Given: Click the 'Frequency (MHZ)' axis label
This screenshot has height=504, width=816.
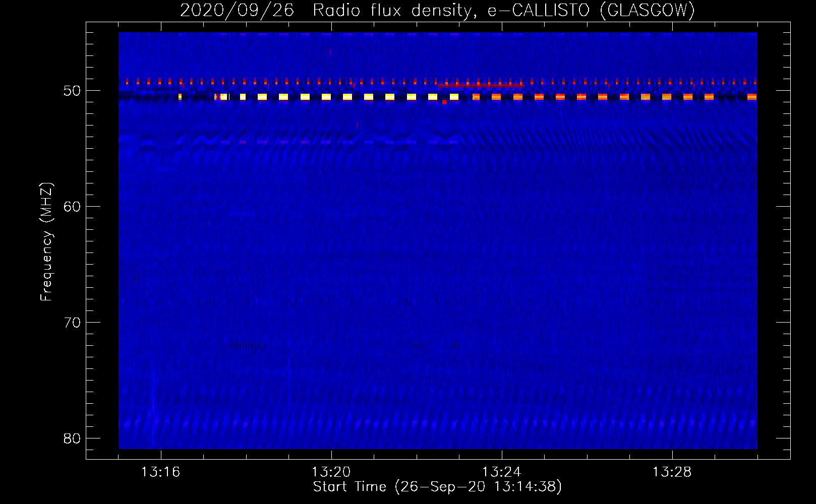Looking at the screenshot, I should click(x=46, y=242).
